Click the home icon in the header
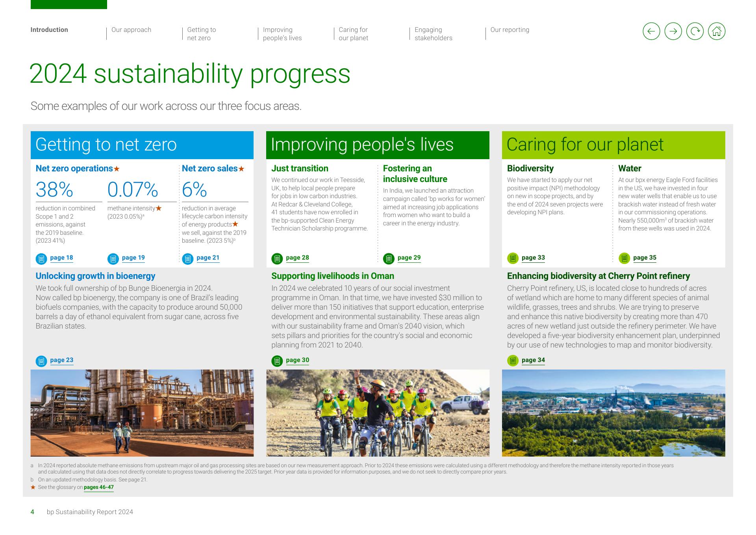 pyautogui.click(x=716, y=31)
